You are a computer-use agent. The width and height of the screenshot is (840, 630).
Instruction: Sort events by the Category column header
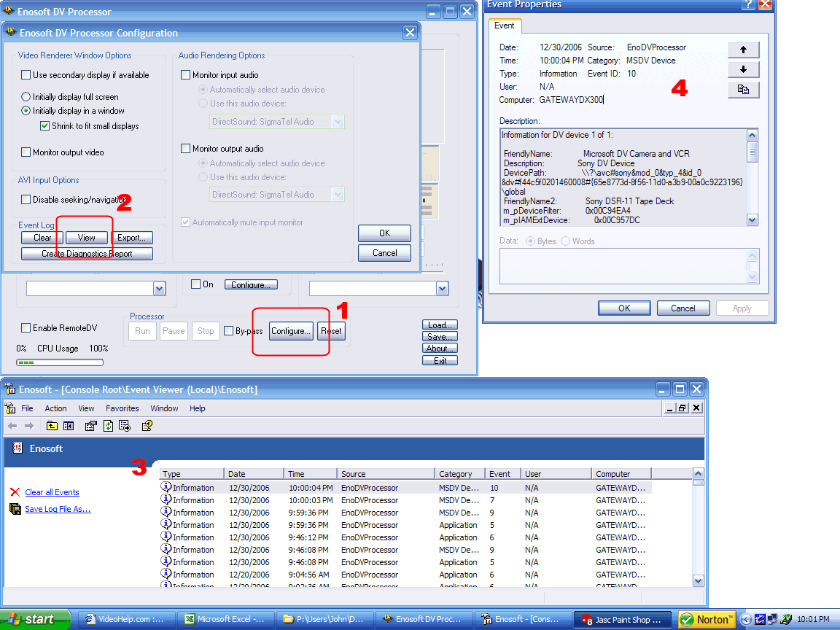click(460, 473)
